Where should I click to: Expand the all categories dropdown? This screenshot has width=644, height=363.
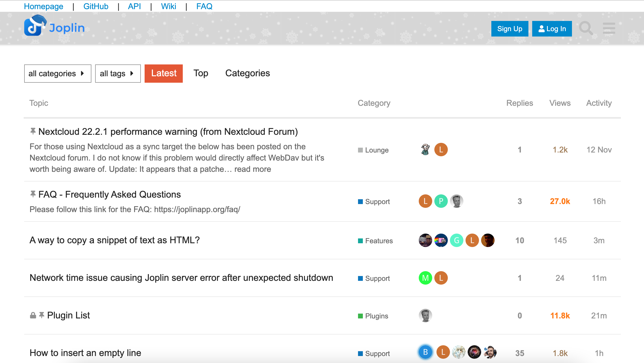click(x=58, y=73)
